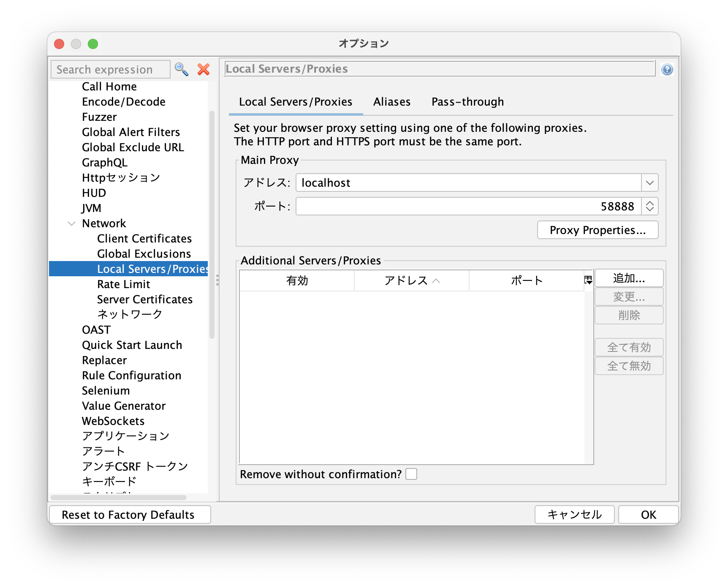The height and width of the screenshot is (588, 728).
Task: Click the 追加... add button
Action: click(x=629, y=278)
